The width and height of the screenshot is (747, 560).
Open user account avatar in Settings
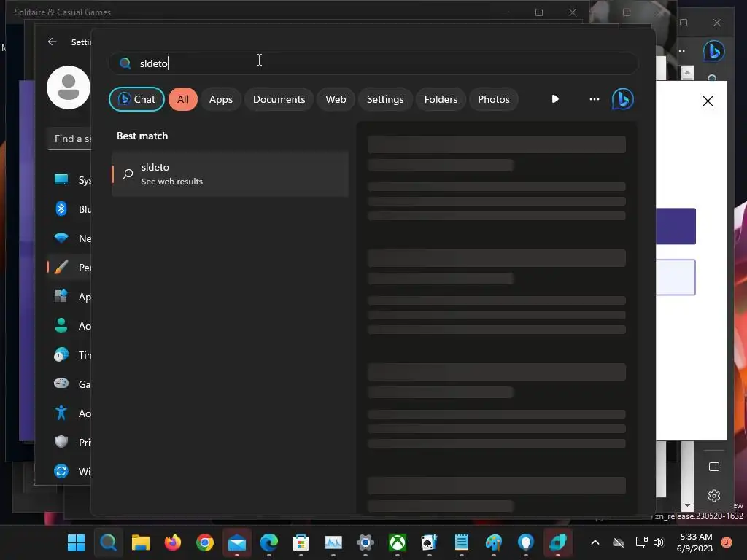pyautogui.click(x=69, y=87)
